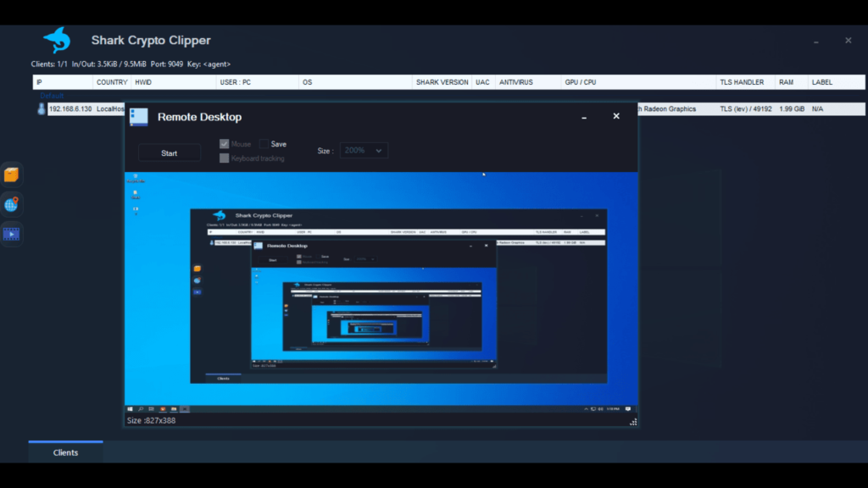The width and height of the screenshot is (868, 488).
Task: Select the Default group label
Action: coord(52,96)
